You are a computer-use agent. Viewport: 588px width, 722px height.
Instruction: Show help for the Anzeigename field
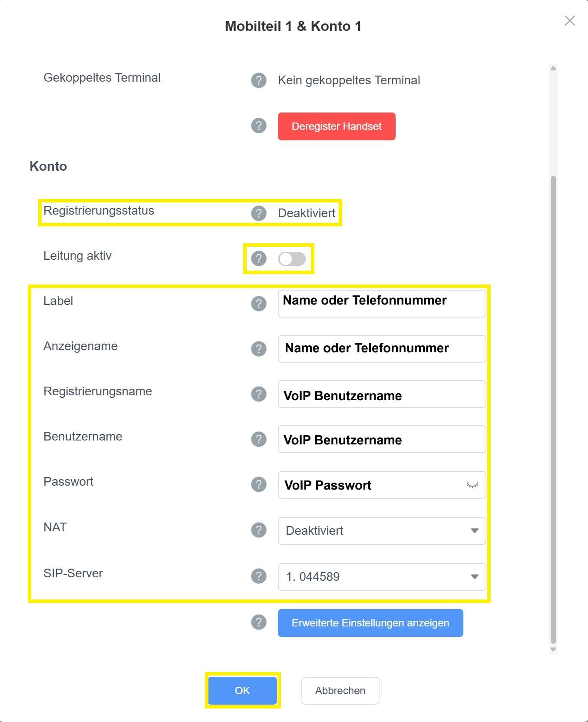(x=259, y=349)
